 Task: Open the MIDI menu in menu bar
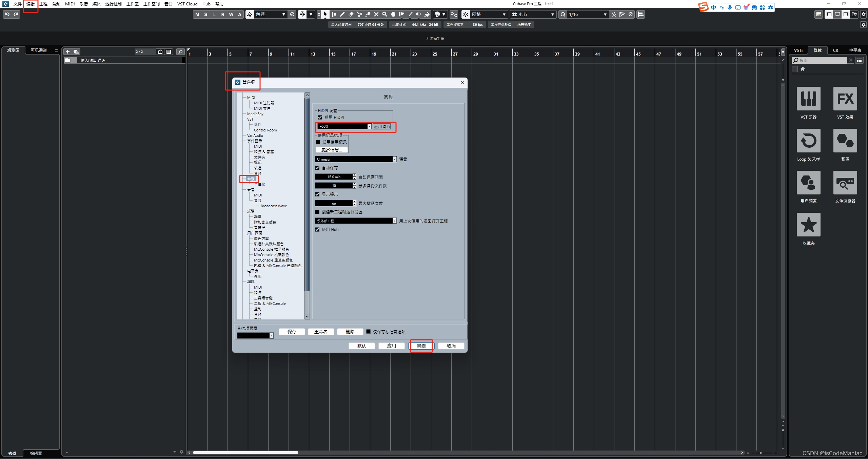pyautogui.click(x=70, y=4)
